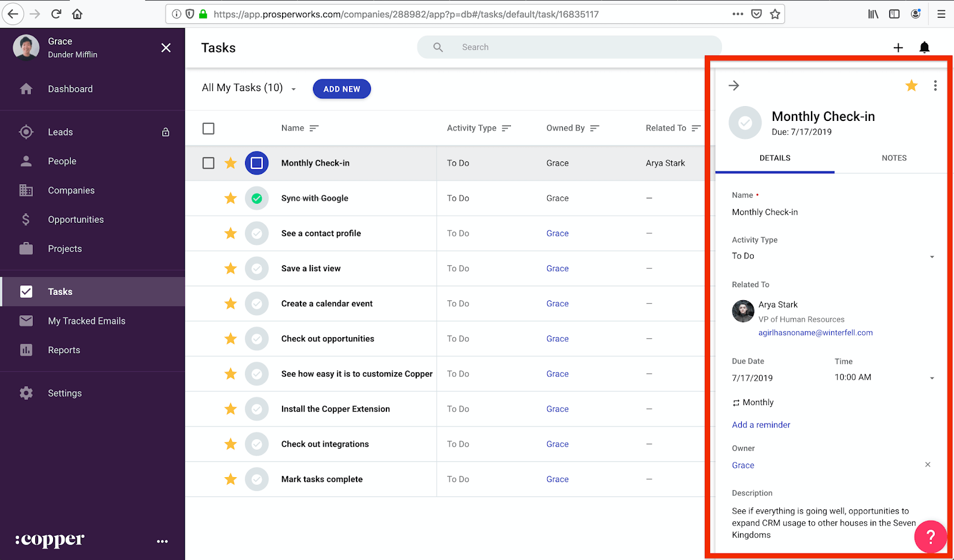Sort by Owned By column icon

point(594,128)
